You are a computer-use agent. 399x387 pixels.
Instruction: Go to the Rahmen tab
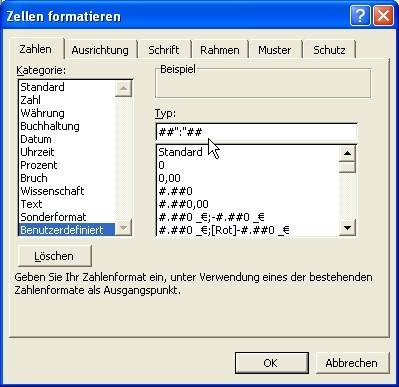click(220, 50)
